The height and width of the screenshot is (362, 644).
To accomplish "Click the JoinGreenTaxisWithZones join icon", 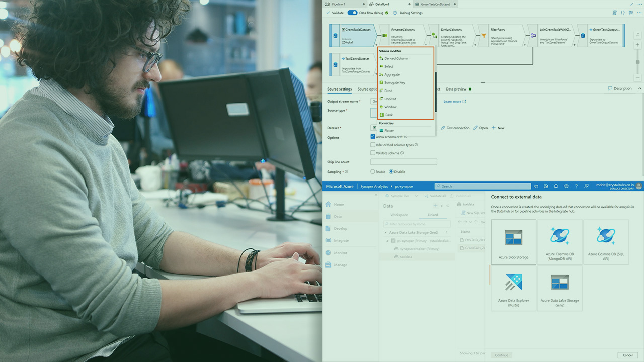I will point(533,36).
